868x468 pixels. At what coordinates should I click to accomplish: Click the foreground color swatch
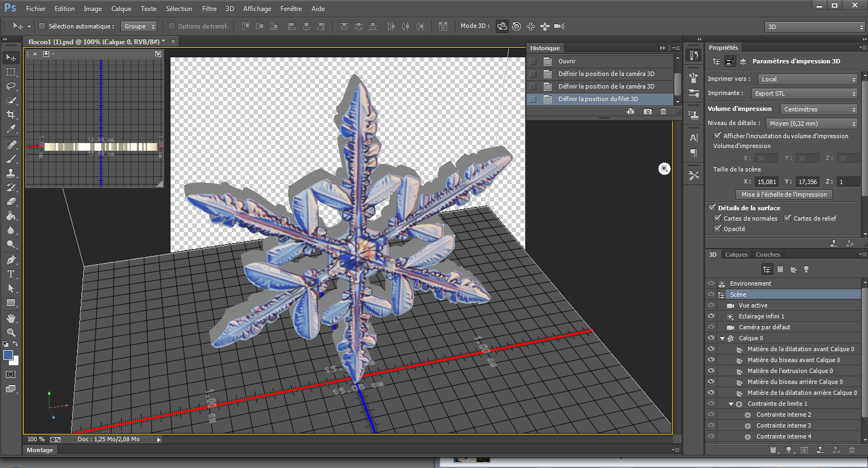click(8, 356)
